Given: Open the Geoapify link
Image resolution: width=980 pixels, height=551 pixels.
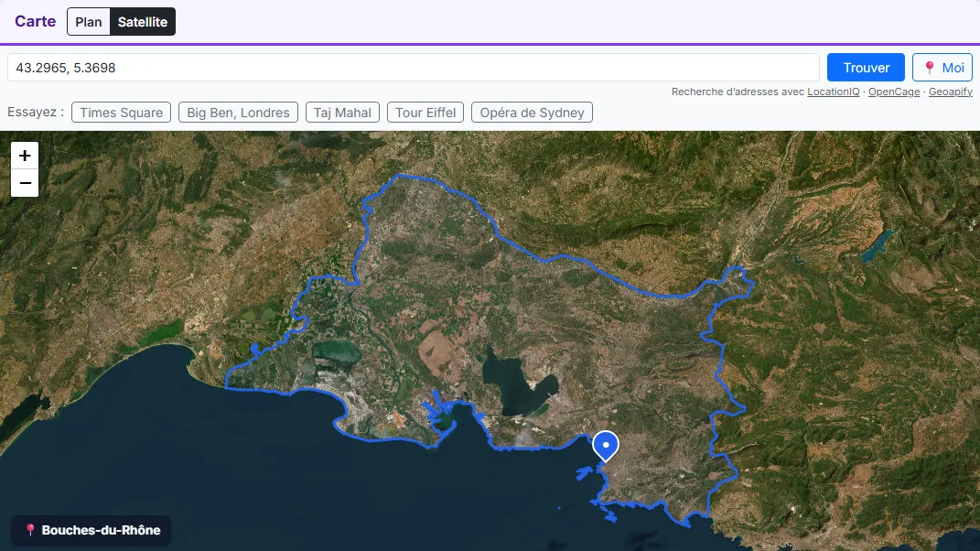Looking at the screenshot, I should 951,92.
